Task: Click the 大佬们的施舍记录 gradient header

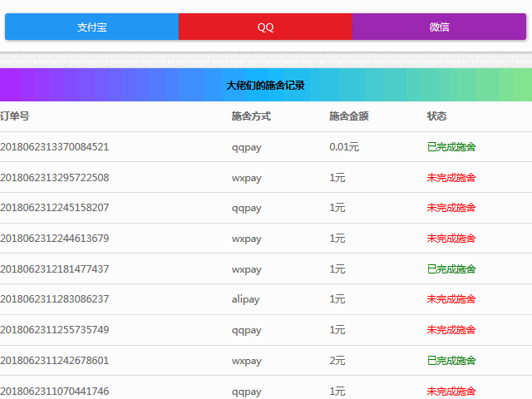Action: (x=266, y=85)
